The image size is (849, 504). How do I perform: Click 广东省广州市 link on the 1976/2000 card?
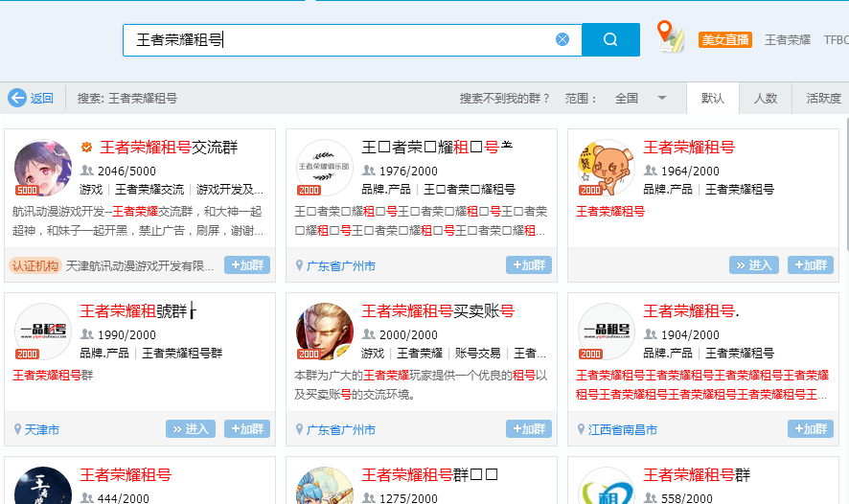[x=340, y=265]
